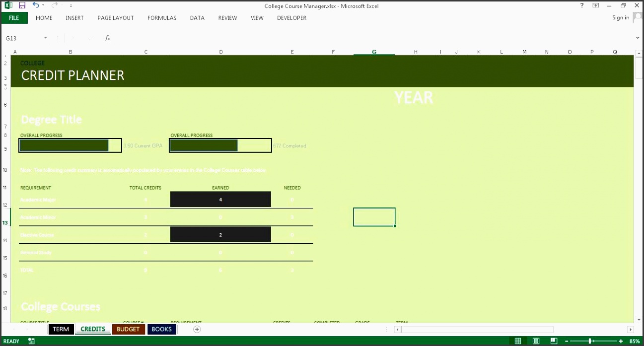Image resolution: width=644 pixels, height=346 pixels.
Task: Expand the Name Box dropdown arrow
Action: (x=46, y=38)
